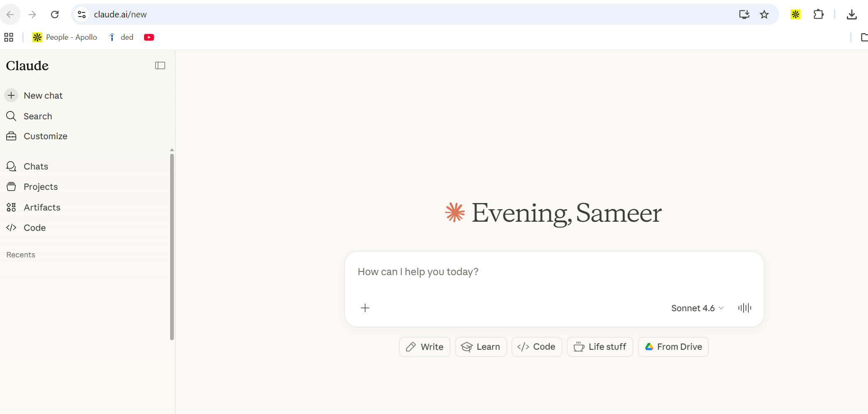Click the Code brackets icon in sidebar
Viewport: 868px width, 414px height.
pos(11,228)
